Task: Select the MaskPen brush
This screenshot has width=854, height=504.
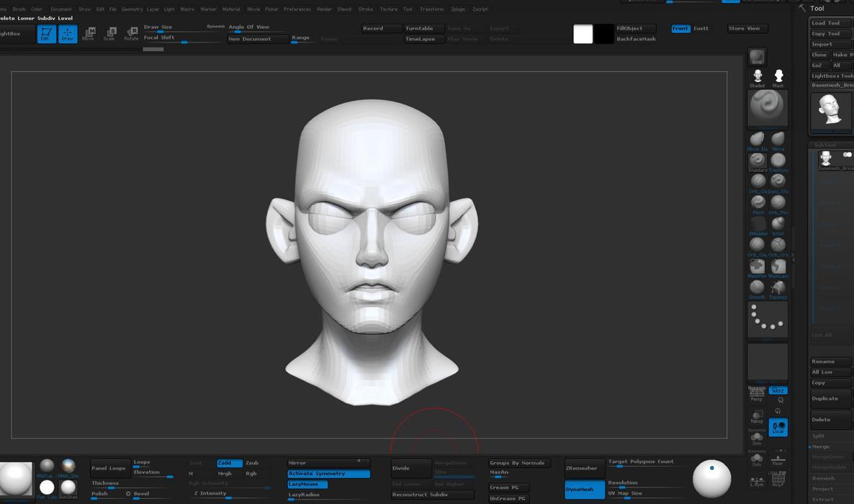Action: 757,267
